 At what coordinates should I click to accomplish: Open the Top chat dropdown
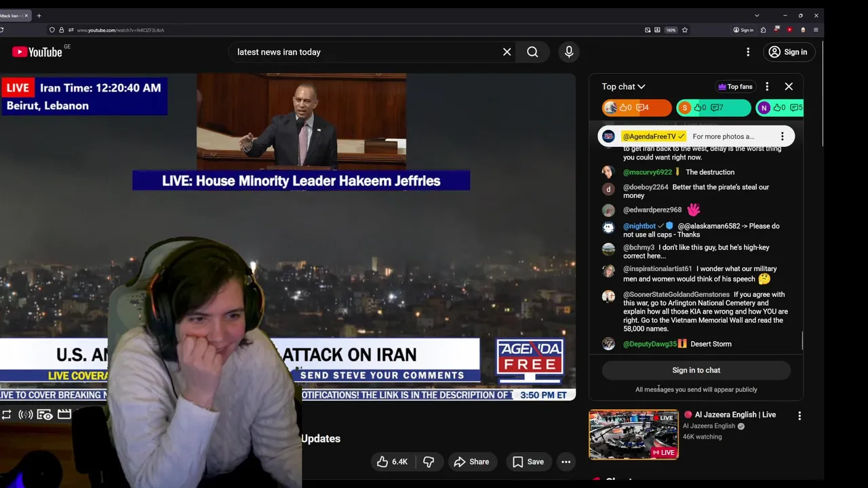623,87
